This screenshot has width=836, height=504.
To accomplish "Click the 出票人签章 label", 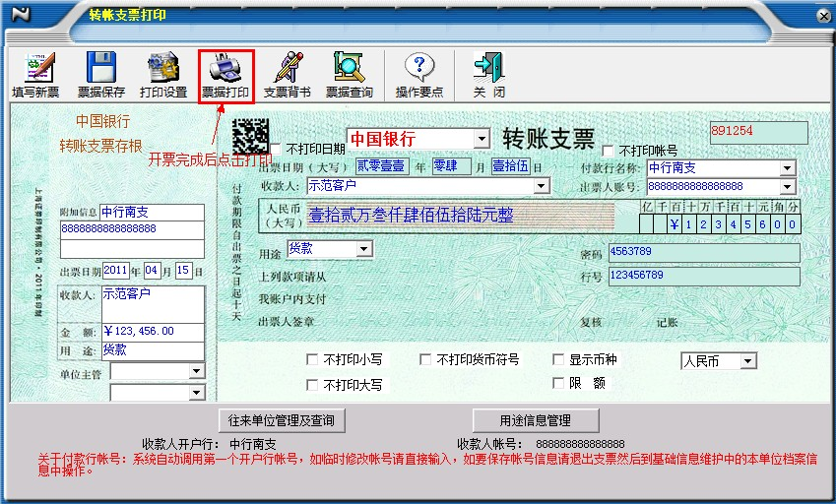I will click(x=287, y=322).
